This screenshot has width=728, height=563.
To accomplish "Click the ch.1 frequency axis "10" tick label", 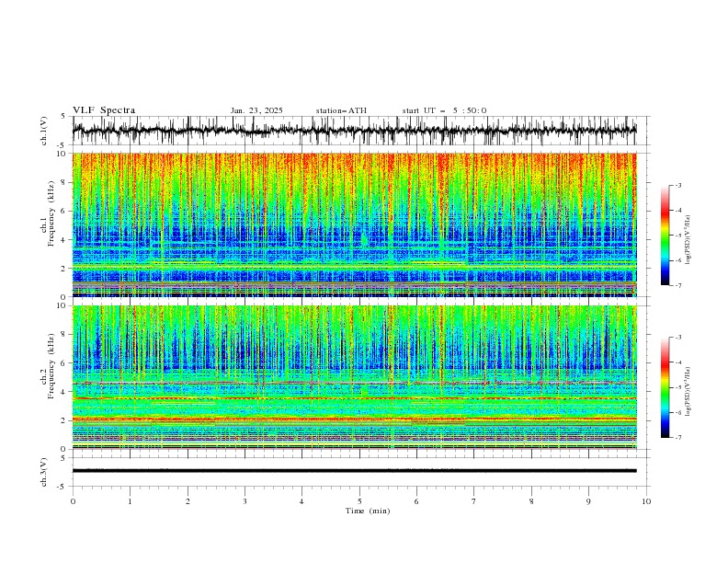I will pos(62,154).
